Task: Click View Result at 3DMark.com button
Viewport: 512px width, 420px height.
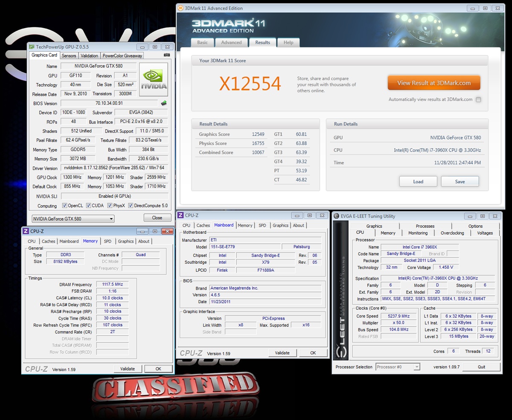Action: click(434, 83)
